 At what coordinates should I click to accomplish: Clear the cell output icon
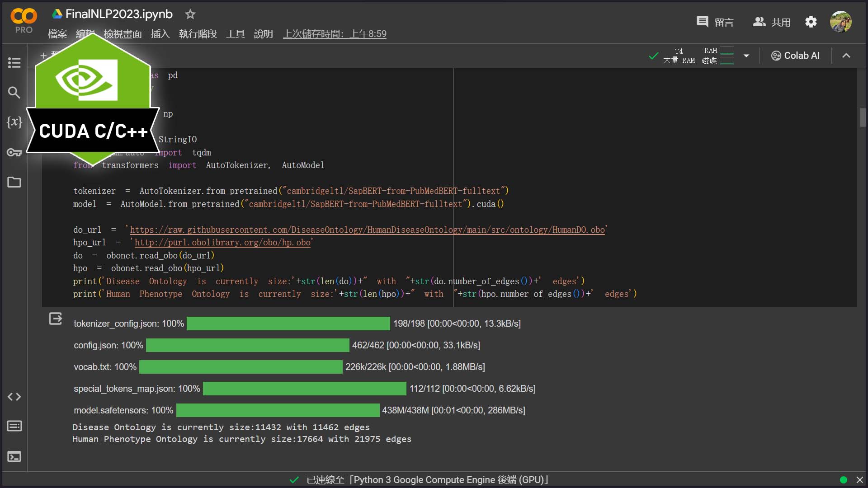pos(56,319)
